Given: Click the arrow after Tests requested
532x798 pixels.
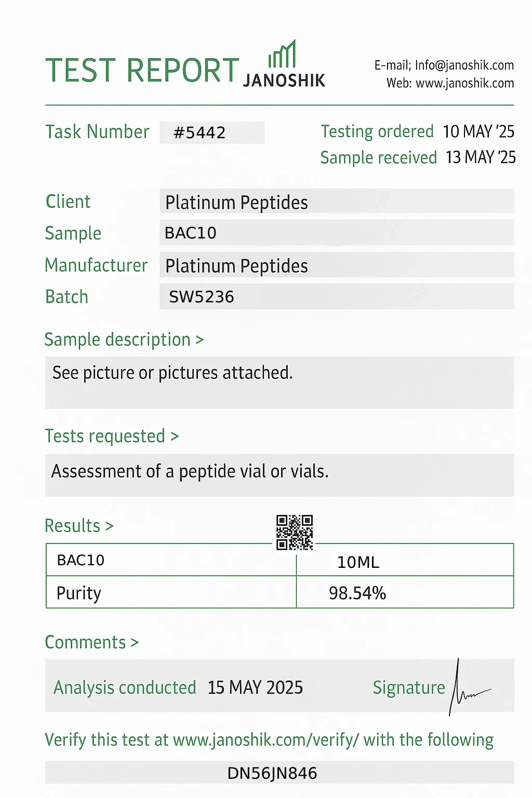Looking at the screenshot, I should [175, 437].
